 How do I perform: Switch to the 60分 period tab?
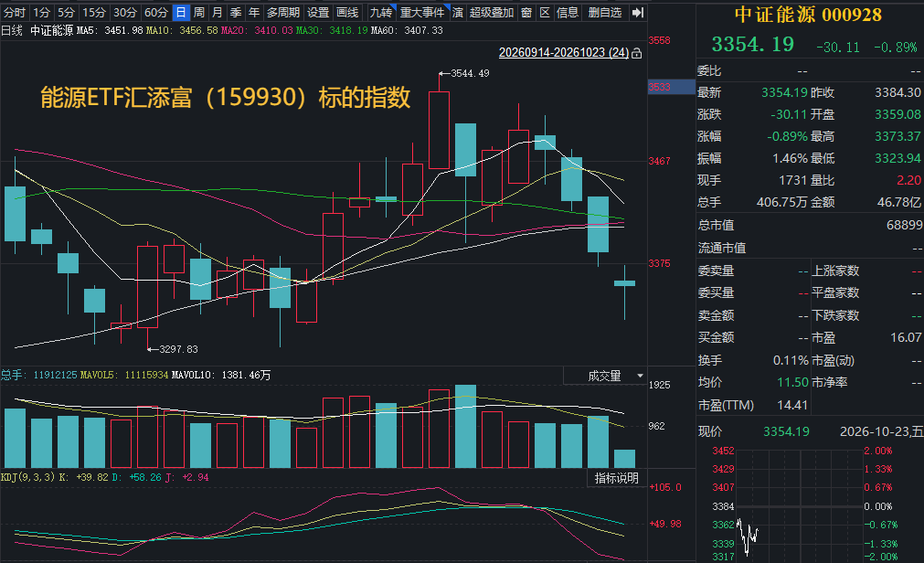[155, 13]
